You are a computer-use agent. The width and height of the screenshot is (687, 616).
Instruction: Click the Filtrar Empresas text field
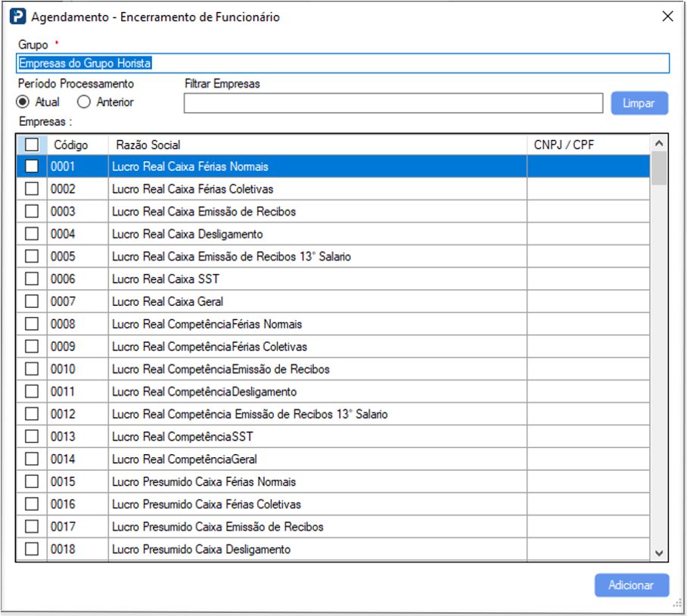coord(393,103)
